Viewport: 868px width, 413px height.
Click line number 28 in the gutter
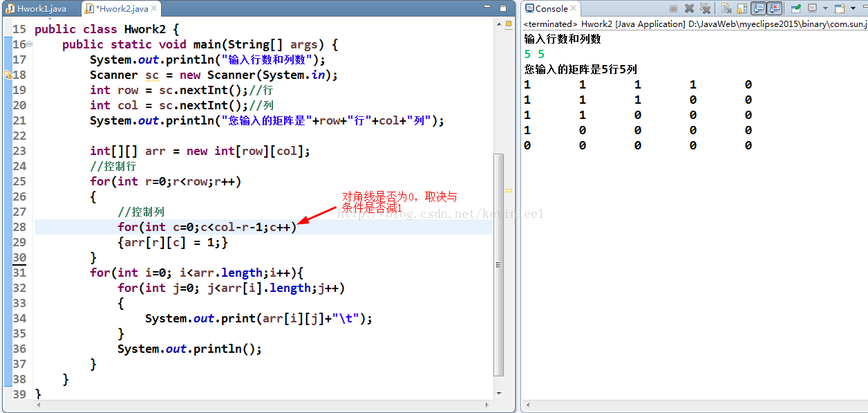(19, 227)
